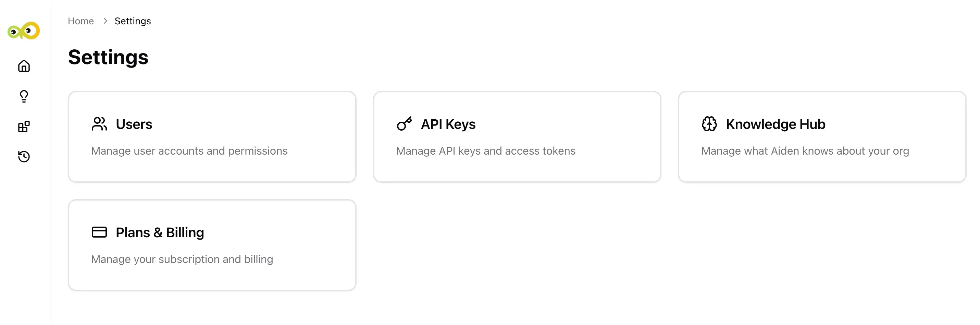Viewport: 980px width, 325px height.
Task: Click the API Keys key icon
Action: [405, 124]
